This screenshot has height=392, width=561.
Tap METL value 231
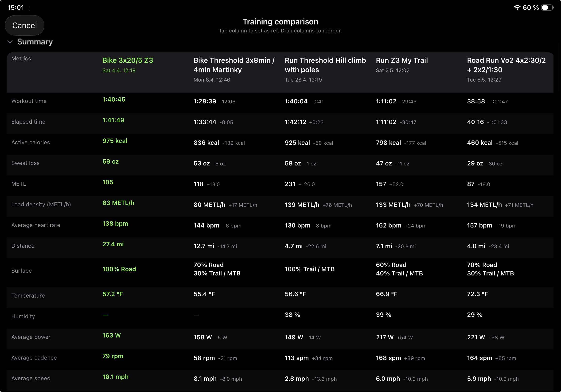tap(290, 184)
